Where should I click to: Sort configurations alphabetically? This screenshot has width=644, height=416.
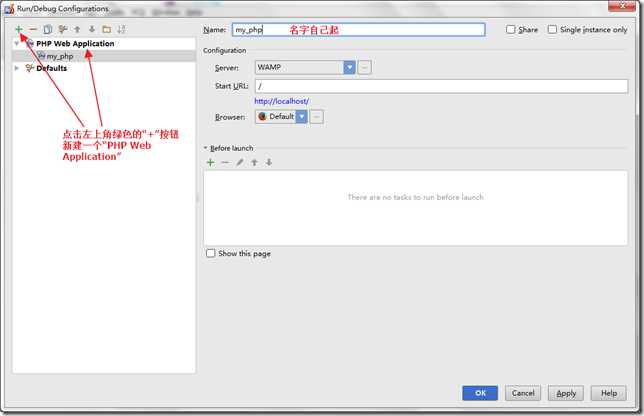click(121, 29)
